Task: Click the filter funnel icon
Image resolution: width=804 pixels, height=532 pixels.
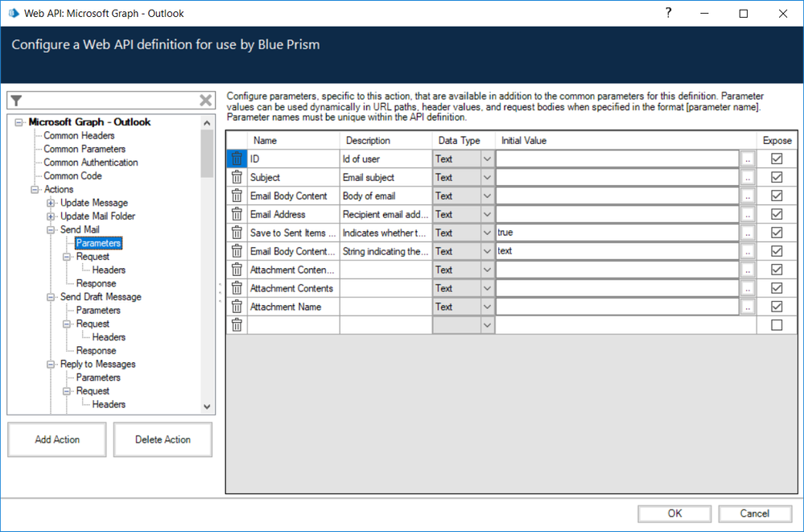Action: pos(17,100)
